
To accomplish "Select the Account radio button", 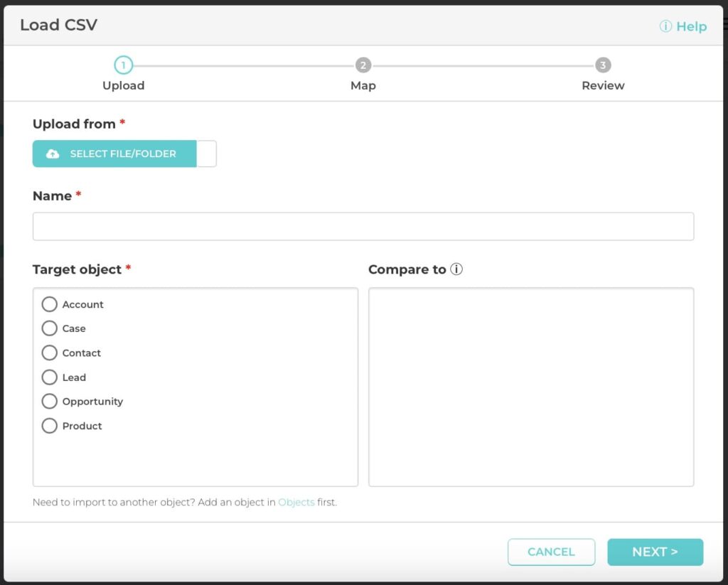I will tap(49, 304).
